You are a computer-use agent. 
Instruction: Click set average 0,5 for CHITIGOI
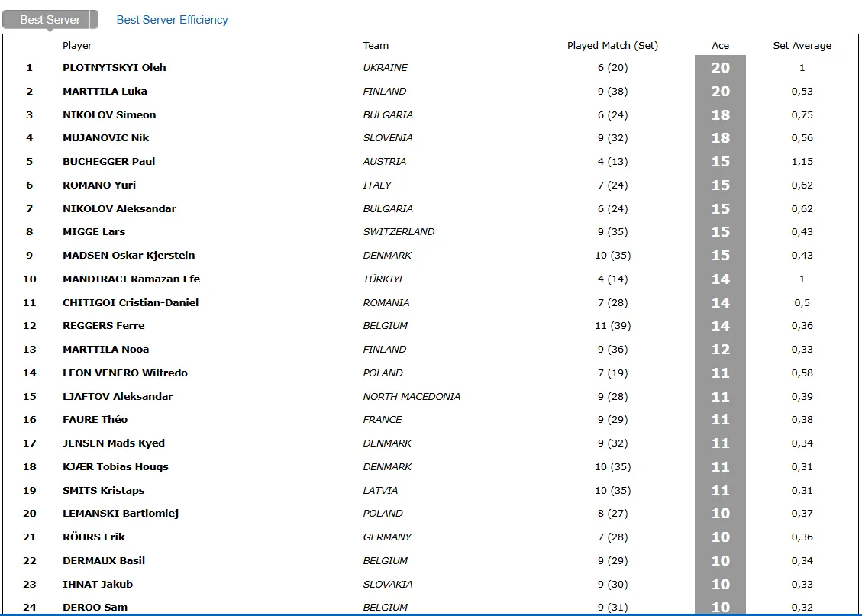point(802,303)
